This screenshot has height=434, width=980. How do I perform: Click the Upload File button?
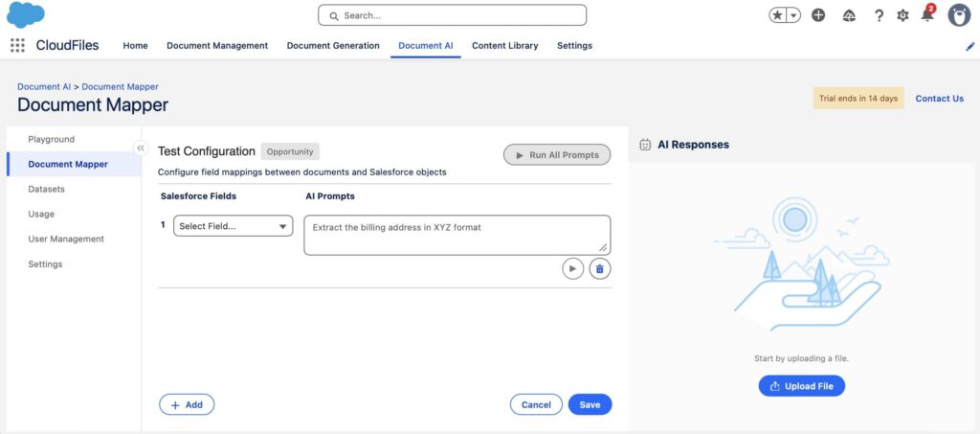pos(802,386)
